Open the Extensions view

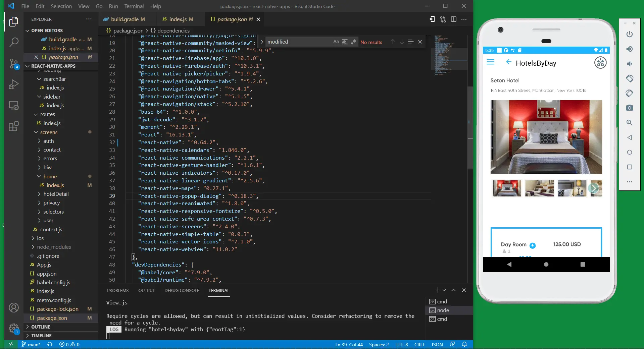click(13, 127)
